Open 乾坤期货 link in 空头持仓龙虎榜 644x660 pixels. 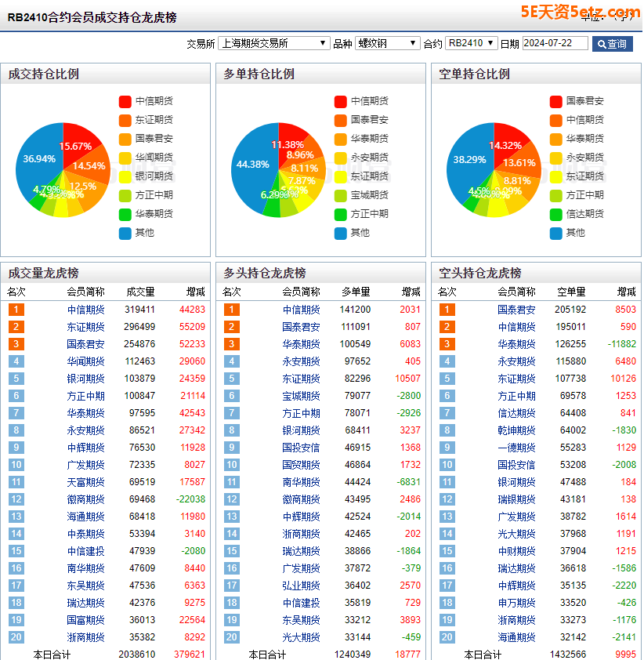pos(516,430)
